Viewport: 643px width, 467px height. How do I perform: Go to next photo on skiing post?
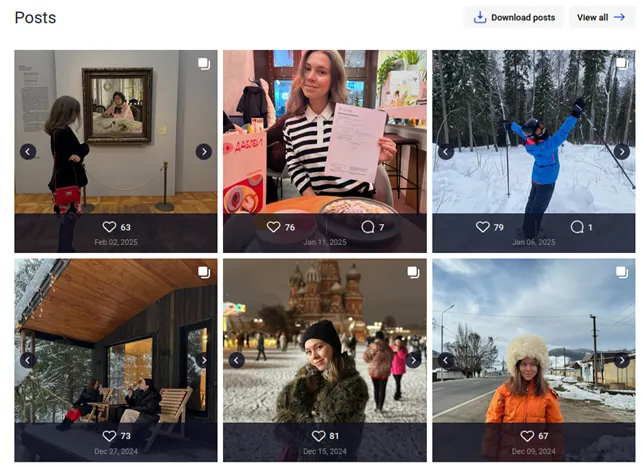click(621, 152)
